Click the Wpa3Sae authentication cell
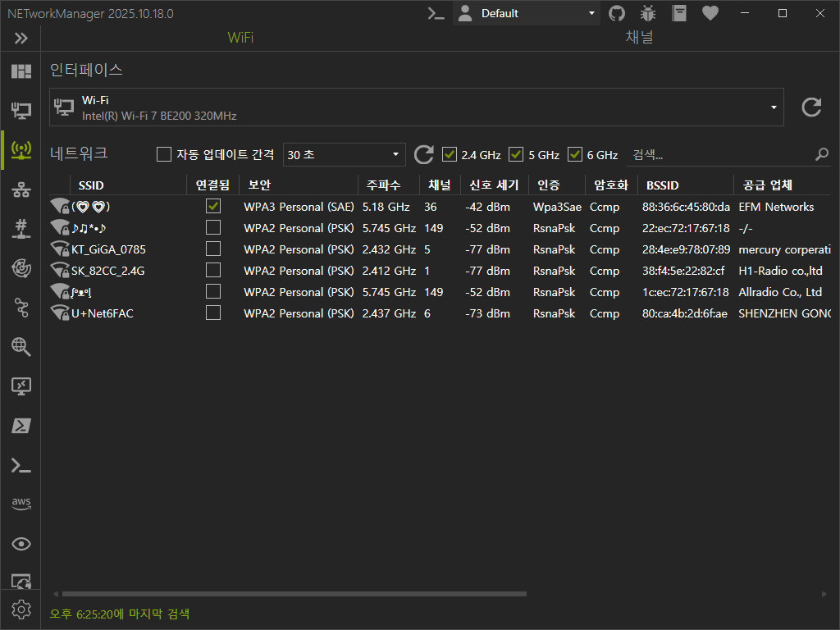 [x=557, y=207]
